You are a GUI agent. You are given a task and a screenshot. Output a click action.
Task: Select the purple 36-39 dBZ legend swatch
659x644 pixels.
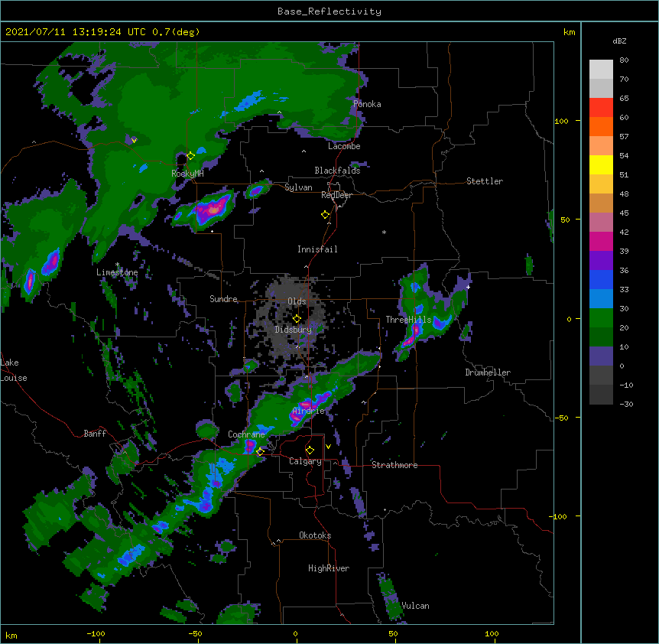[601, 260]
